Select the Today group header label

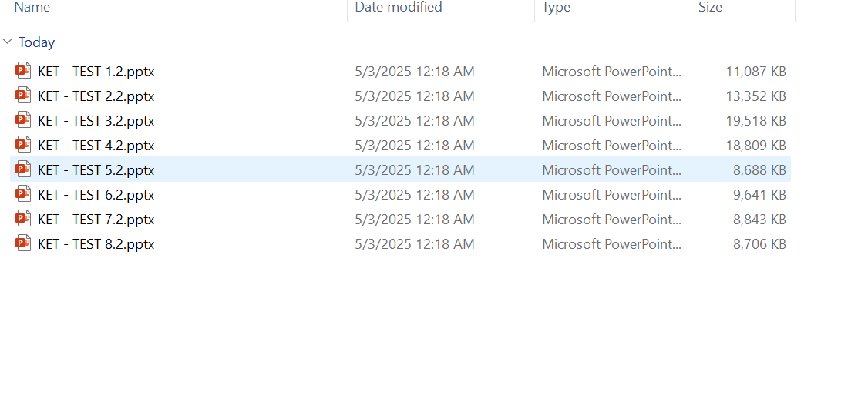click(x=36, y=42)
